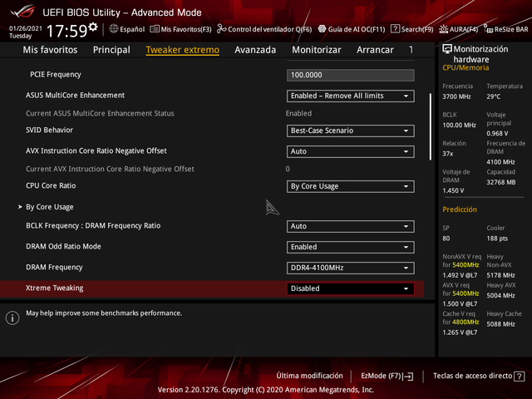
Task: Switch to Avanzada tab
Action: pyautogui.click(x=255, y=50)
